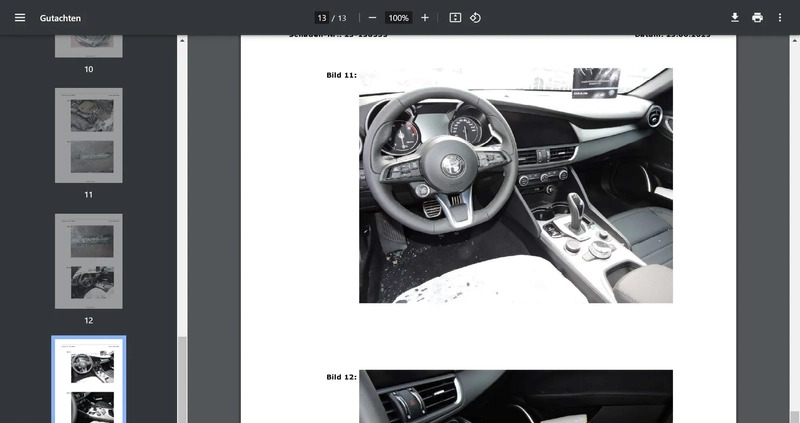Toggle the sidebar with the hamburger menu icon
The image size is (800, 423).
click(x=20, y=18)
